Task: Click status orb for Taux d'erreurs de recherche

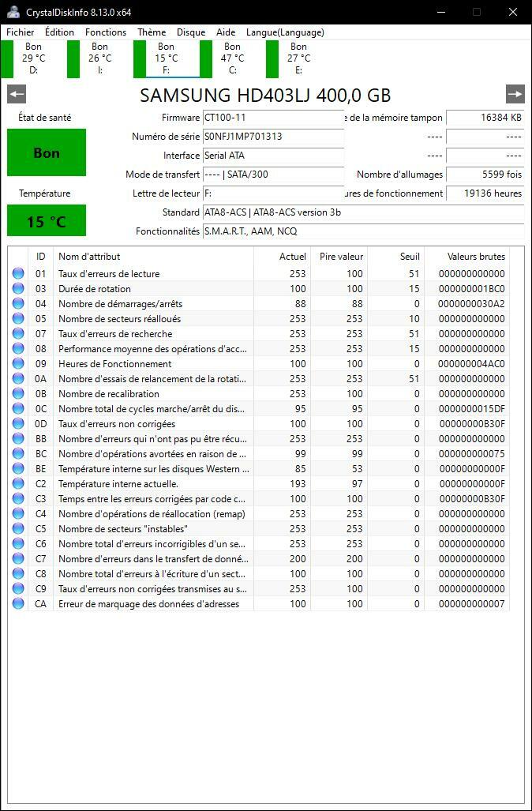Action: (x=18, y=333)
